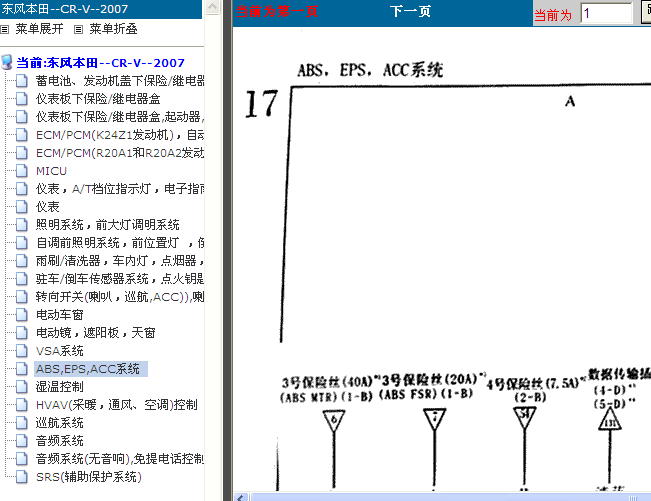Focus the page number input field
Screen dimensions: 651x501
coord(607,14)
